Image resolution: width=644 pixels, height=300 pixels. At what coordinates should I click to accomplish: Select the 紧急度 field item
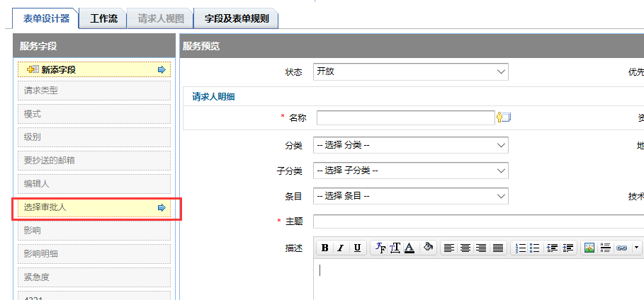(94, 277)
